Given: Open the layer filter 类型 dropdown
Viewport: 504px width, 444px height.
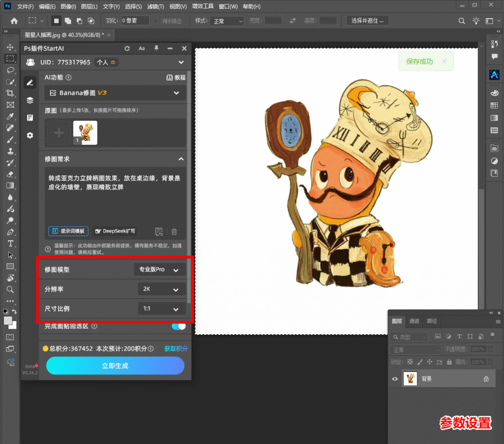Looking at the screenshot, I should tap(409, 337).
